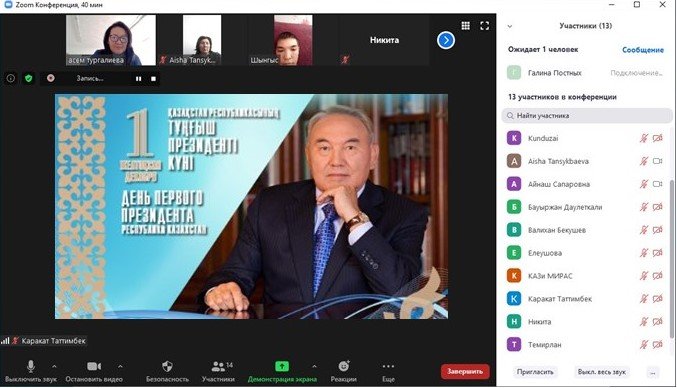Open participants panel more options ellipsis

point(653,372)
